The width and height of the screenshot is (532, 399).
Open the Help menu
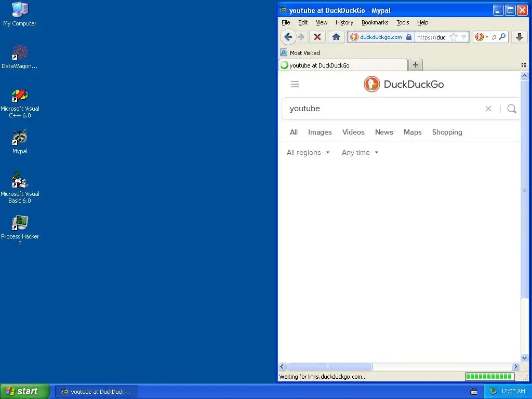tap(423, 22)
